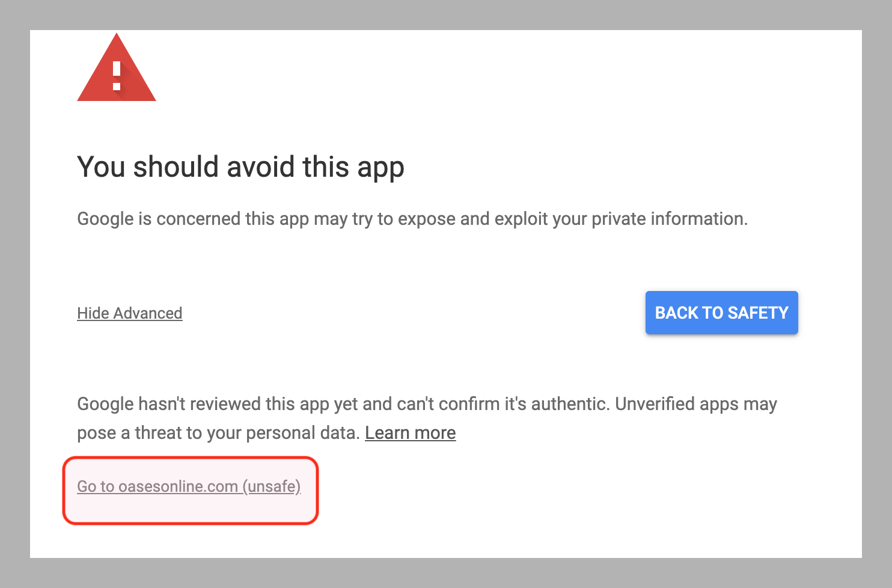Click the red warning triangle icon
The height and width of the screenshot is (588, 892).
point(117,67)
